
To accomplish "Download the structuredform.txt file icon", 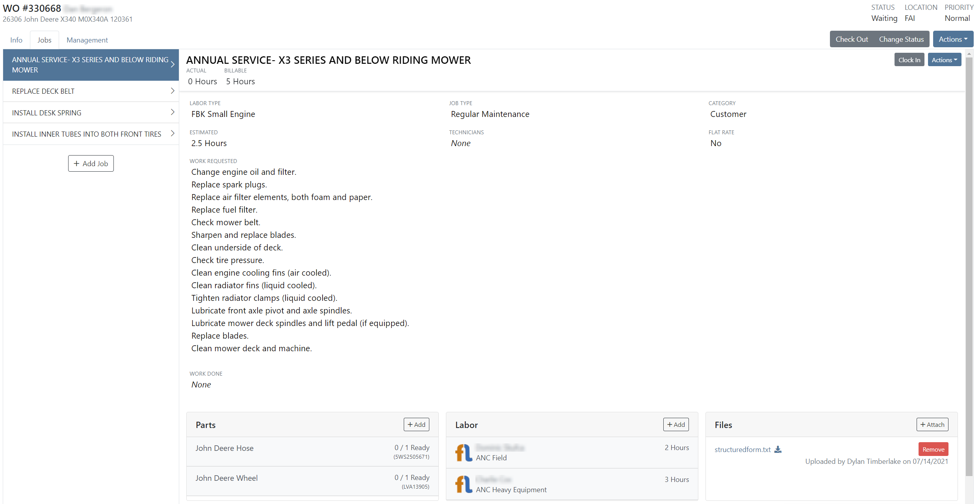I will pos(778,449).
